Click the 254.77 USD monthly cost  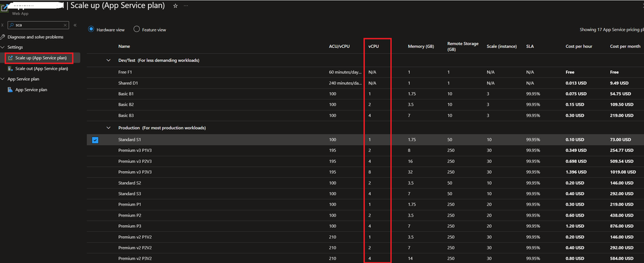621,151
